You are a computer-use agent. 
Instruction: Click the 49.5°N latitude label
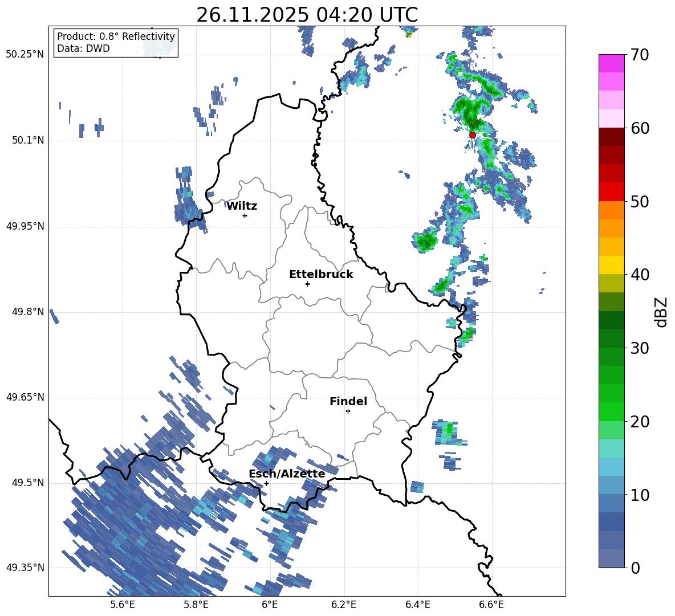tap(28, 483)
